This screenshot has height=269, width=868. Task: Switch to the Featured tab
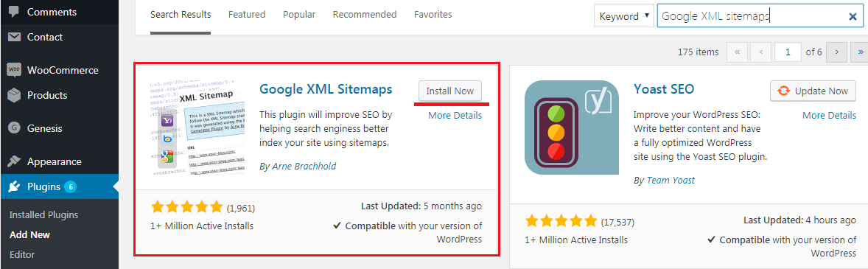pyautogui.click(x=247, y=15)
